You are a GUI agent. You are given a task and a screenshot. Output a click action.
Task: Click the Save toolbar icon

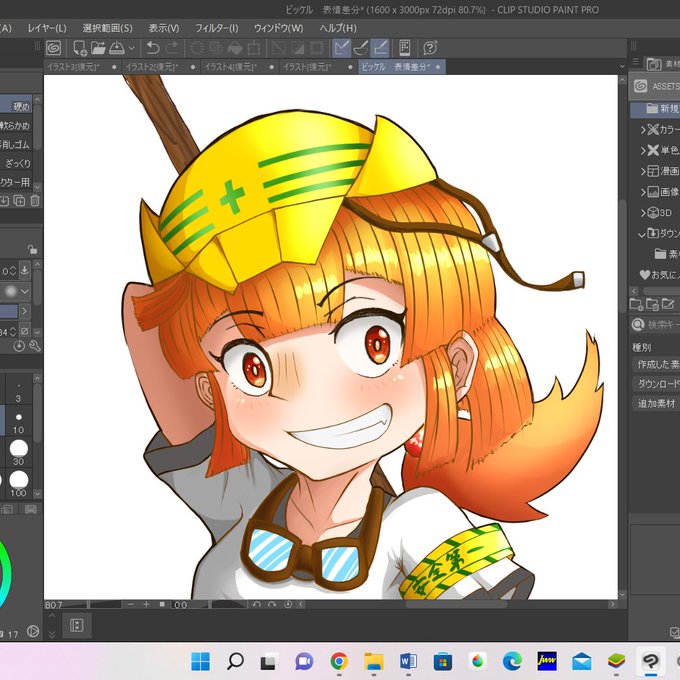117,48
